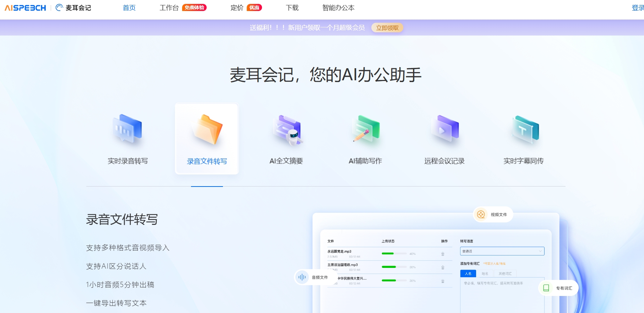
Task: Delete the 主席谈治国理政.mp3 file row
Action: [x=443, y=268]
